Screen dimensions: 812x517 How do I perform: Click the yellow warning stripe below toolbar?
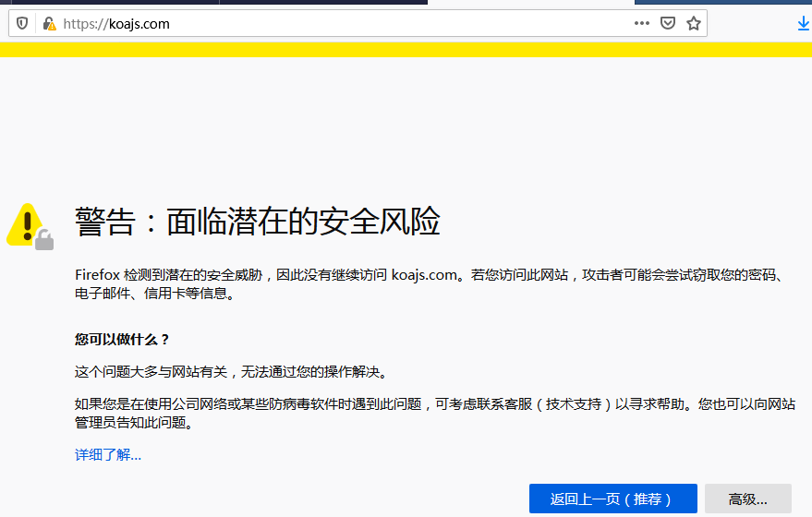pos(406,49)
